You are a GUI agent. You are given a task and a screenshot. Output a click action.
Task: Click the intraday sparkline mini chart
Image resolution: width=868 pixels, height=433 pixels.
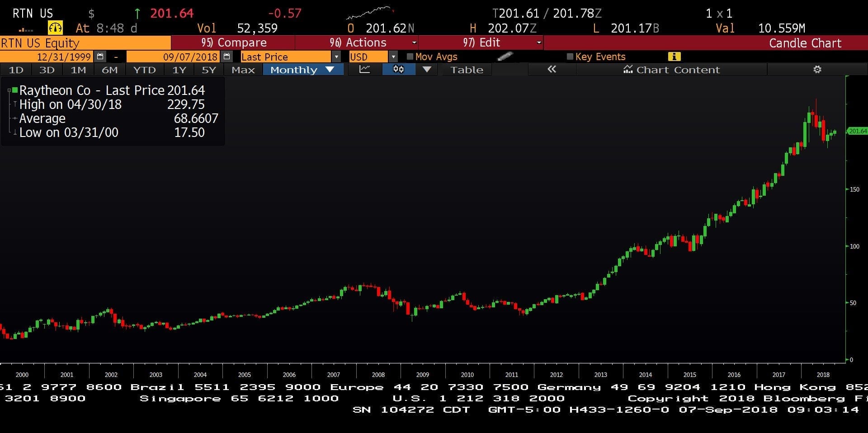click(370, 13)
